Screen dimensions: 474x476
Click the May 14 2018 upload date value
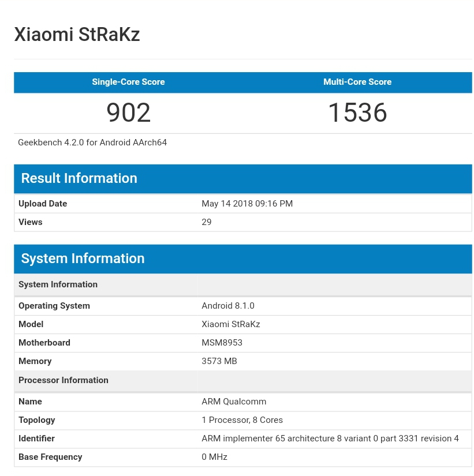pyautogui.click(x=247, y=204)
